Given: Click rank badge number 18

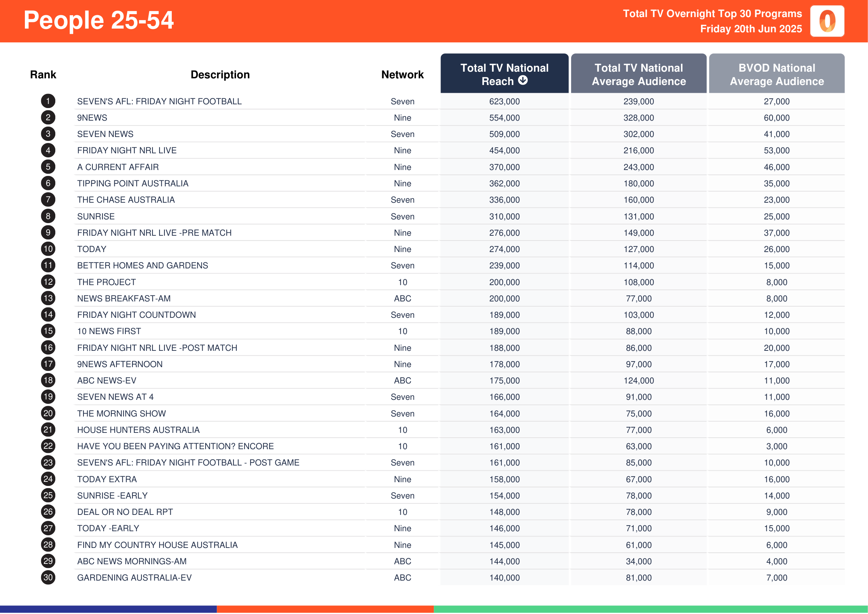Looking at the screenshot, I should (48, 381).
